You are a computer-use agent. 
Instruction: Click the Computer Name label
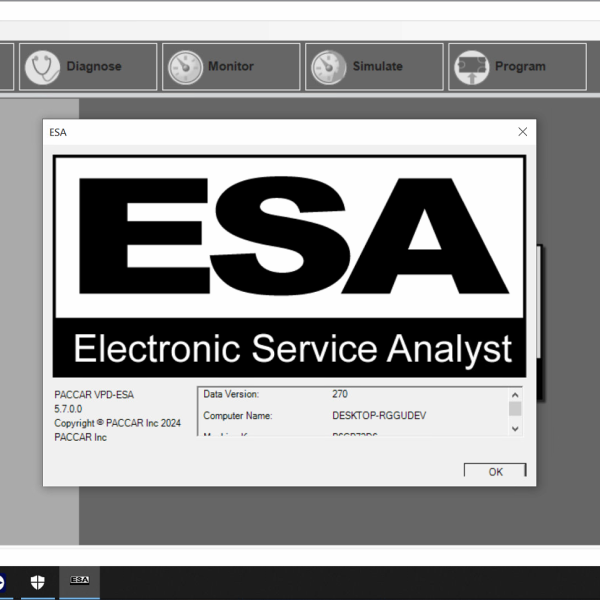[x=238, y=416]
